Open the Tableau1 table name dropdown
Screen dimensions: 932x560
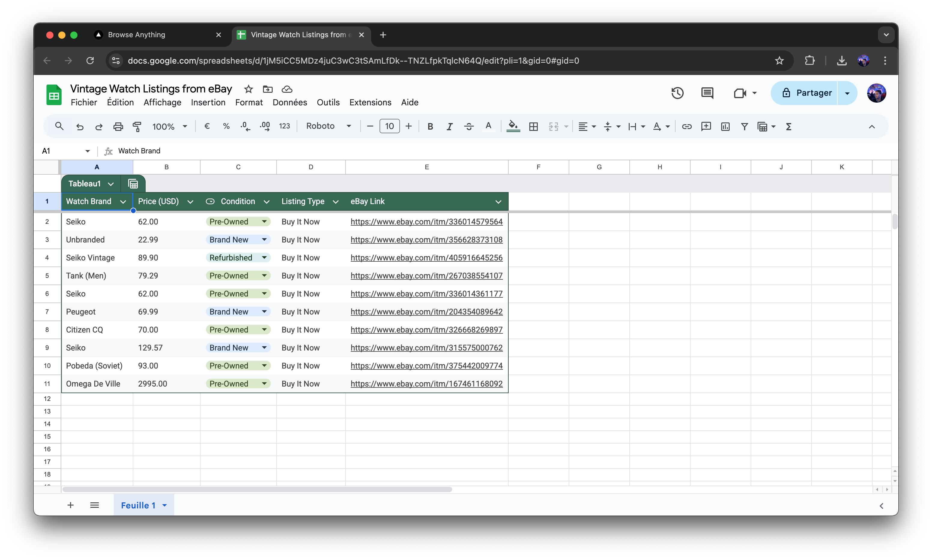pyautogui.click(x=110, y=184)
